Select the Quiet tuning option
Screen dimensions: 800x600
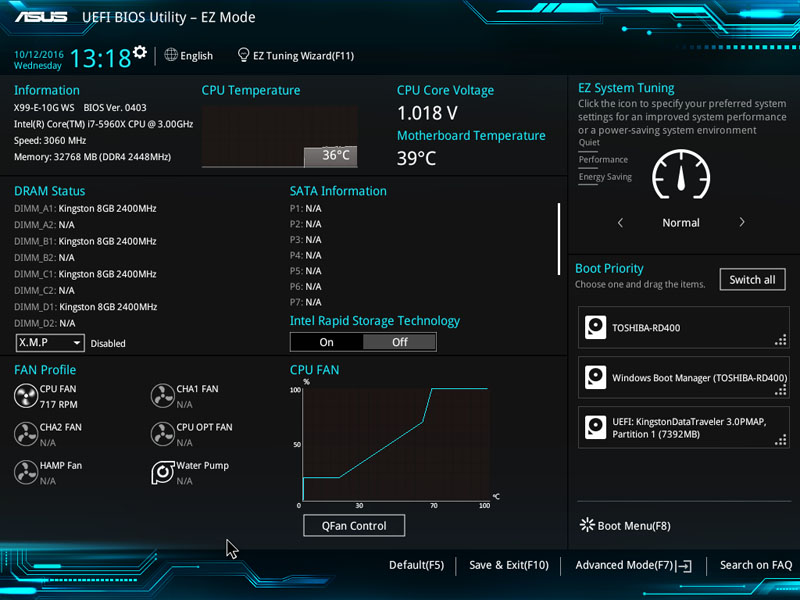pyautogui.click(x=589, y=142)
